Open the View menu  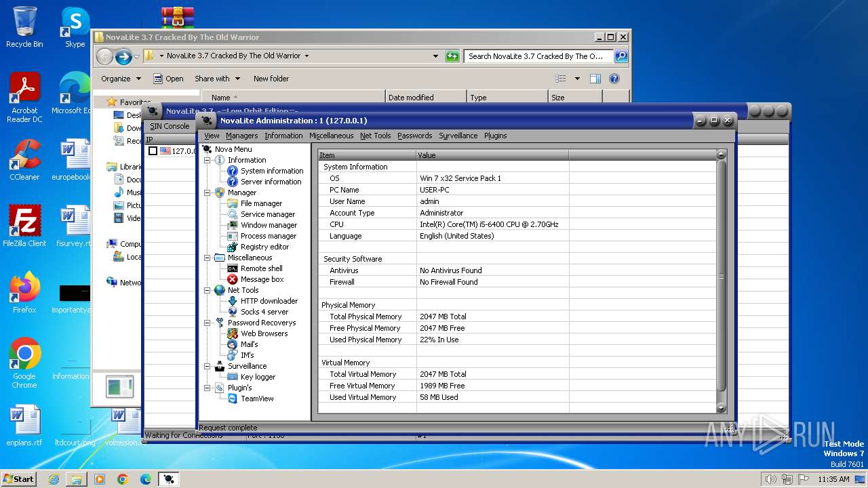click(x=212, y=136)
